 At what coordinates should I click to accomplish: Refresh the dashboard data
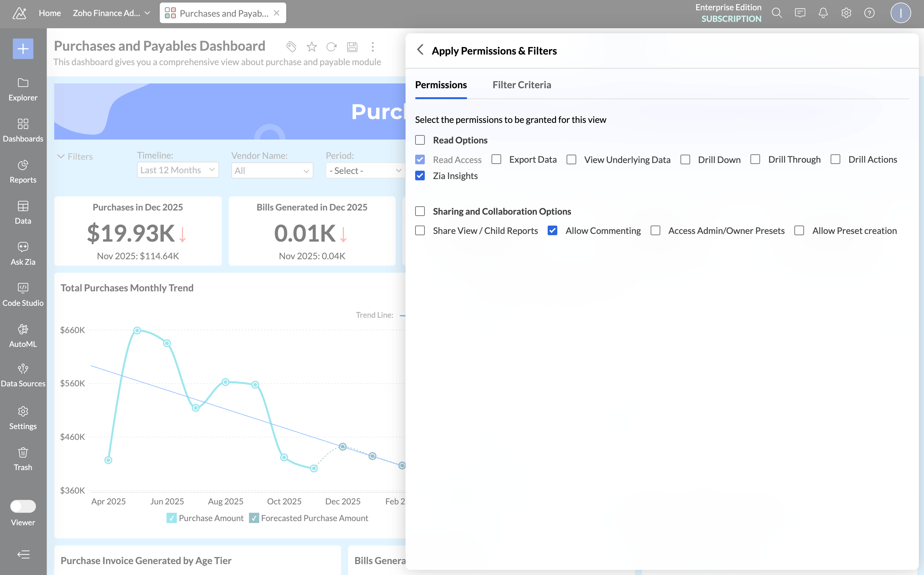point(331,47)
